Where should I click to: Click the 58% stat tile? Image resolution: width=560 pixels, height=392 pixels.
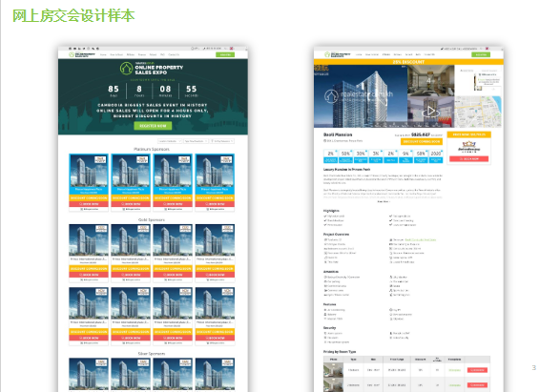[421, 156]
